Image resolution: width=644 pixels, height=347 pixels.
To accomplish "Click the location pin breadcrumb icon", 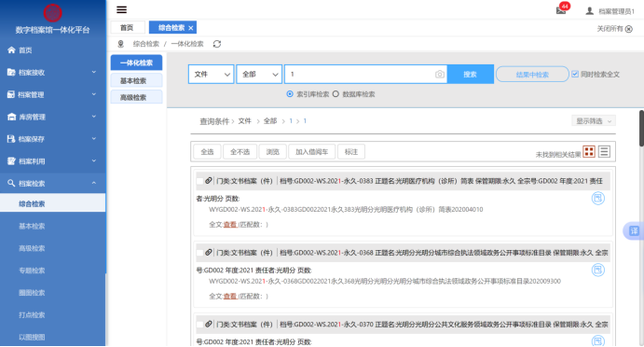I will [121, 44].
